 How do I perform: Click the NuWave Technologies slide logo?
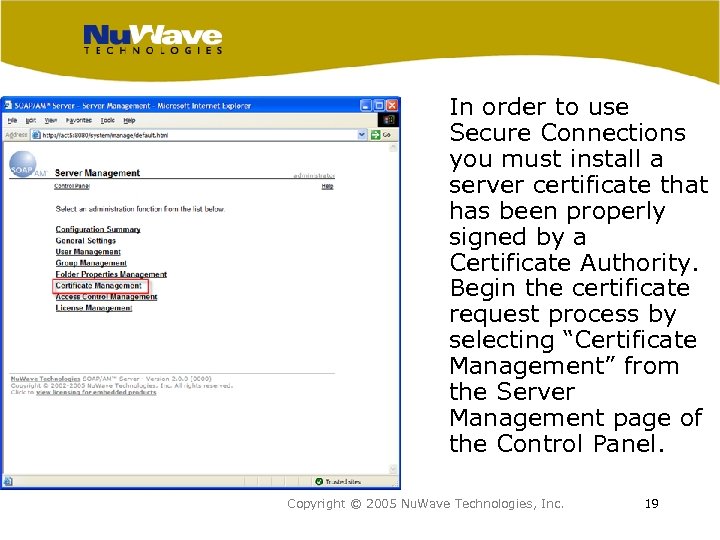(x=152, y=39)
